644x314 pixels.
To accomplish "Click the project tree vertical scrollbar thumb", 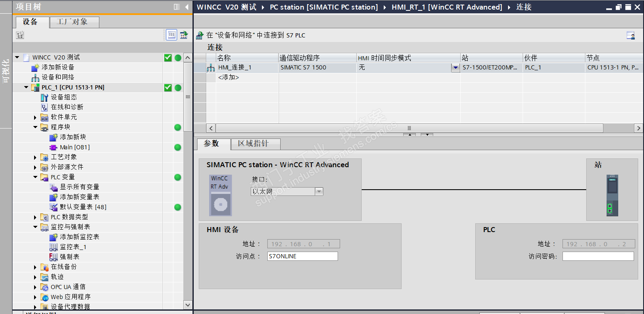I will 188,96.
